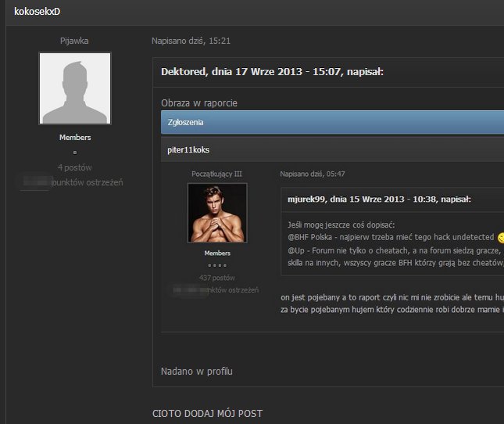Click the 'on jest pojebany a to raport' line

[x=392, y=297]
